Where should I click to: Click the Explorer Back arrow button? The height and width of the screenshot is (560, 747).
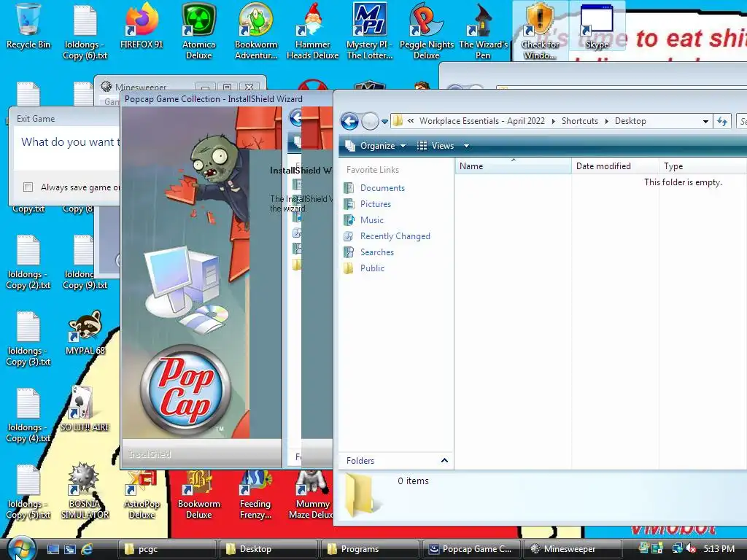coord(349,122)
